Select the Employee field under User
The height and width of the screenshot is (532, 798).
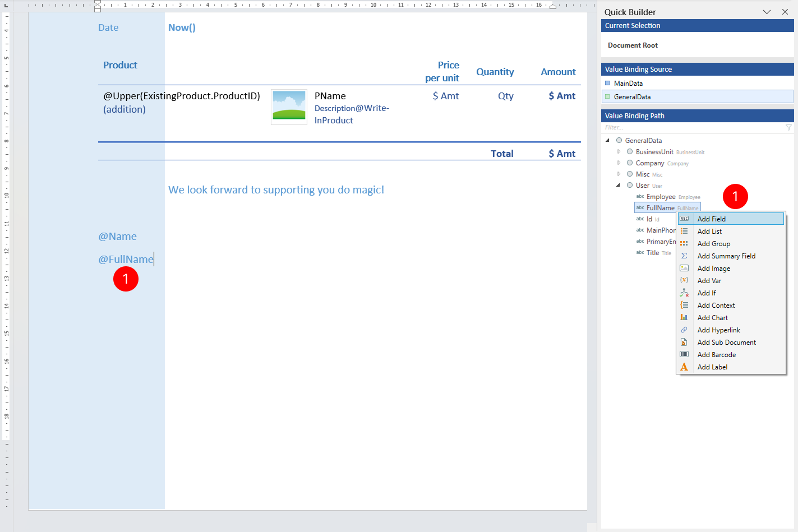(661, 197)
